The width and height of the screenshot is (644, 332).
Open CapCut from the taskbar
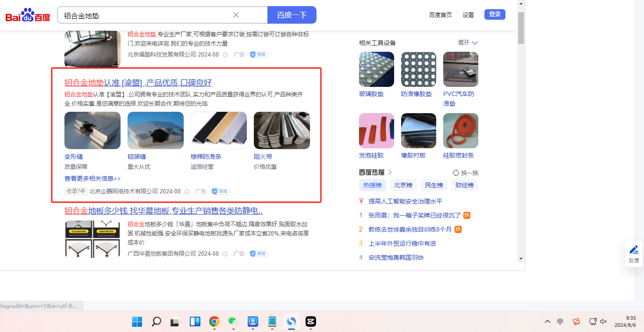[x=310, y=321]
